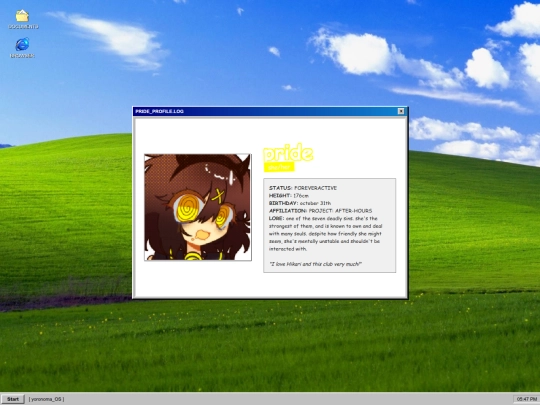Click the yellow she/her pronoun badge

point(279,167)
